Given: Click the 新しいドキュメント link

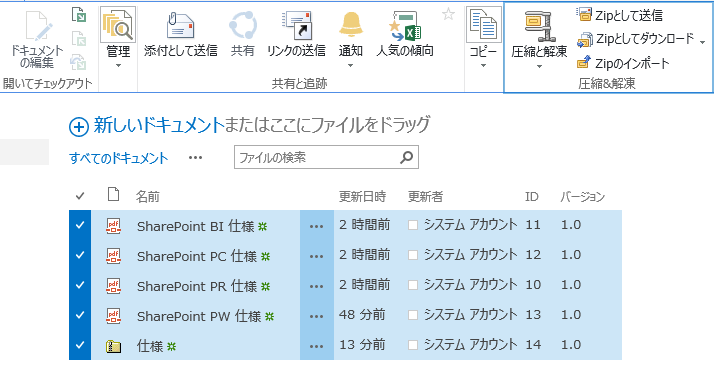Looking at the screenshot, I should [159, 125].
